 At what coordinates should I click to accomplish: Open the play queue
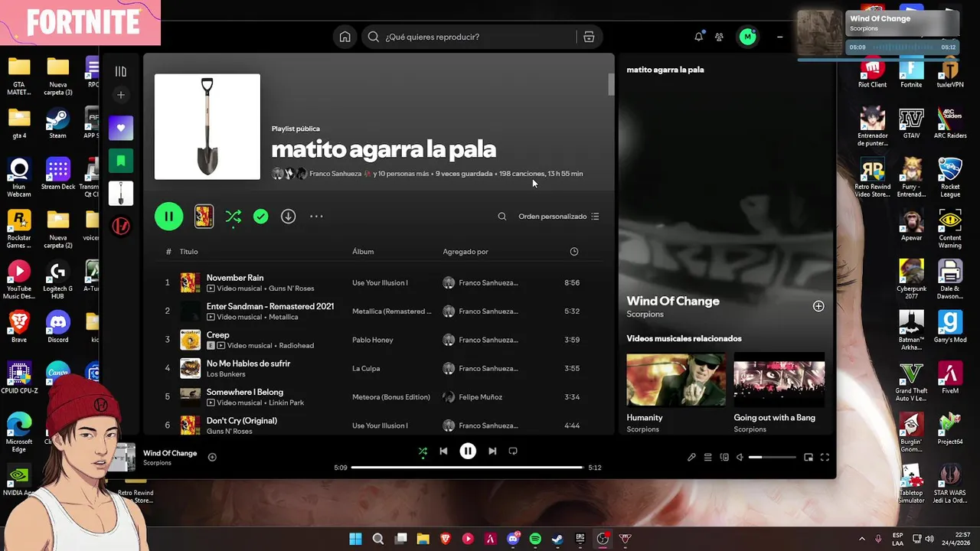[708, 458]
